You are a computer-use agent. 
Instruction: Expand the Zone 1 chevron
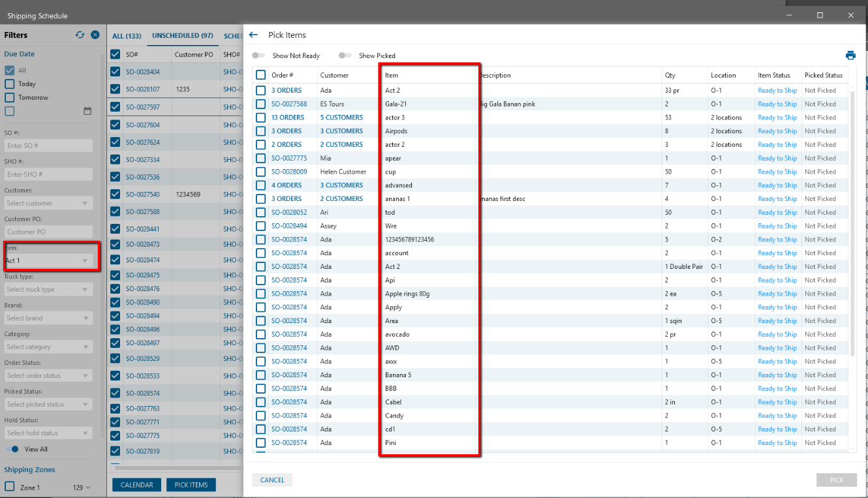coord(88,488)
